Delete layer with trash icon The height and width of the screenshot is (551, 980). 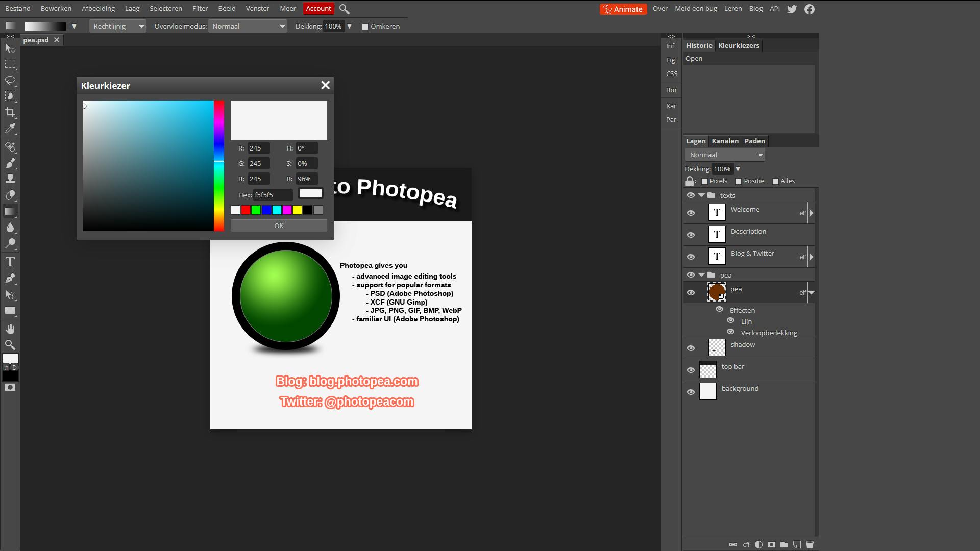click(x=810, y=545)
